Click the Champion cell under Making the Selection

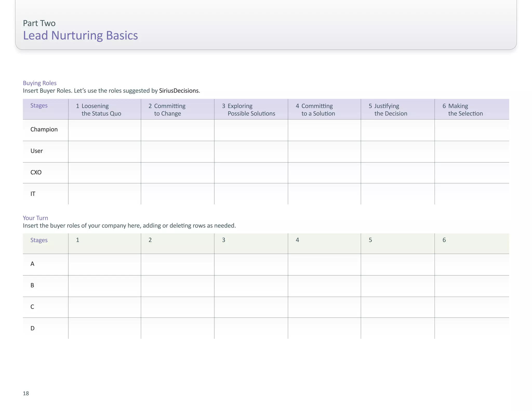[x=472, y=130]
